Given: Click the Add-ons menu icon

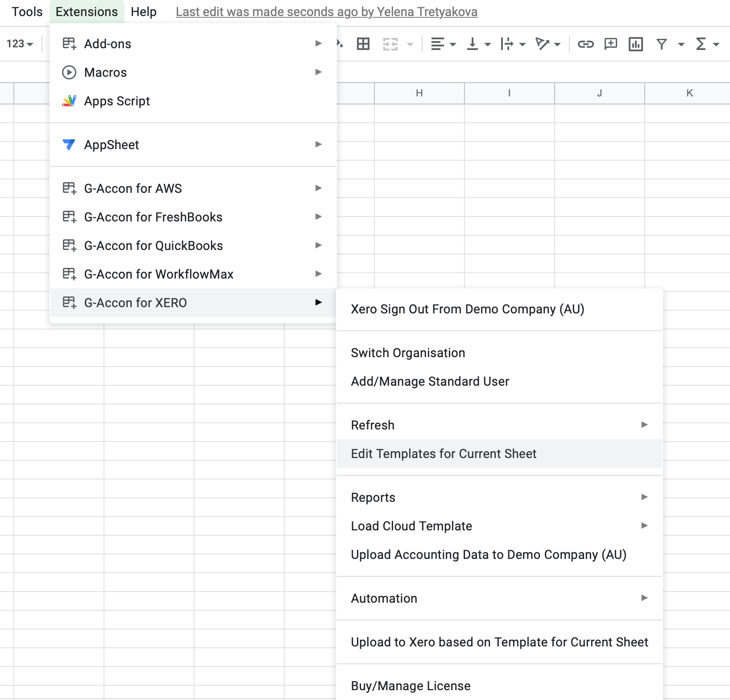Looking at the screenshot, I should 69,44.
